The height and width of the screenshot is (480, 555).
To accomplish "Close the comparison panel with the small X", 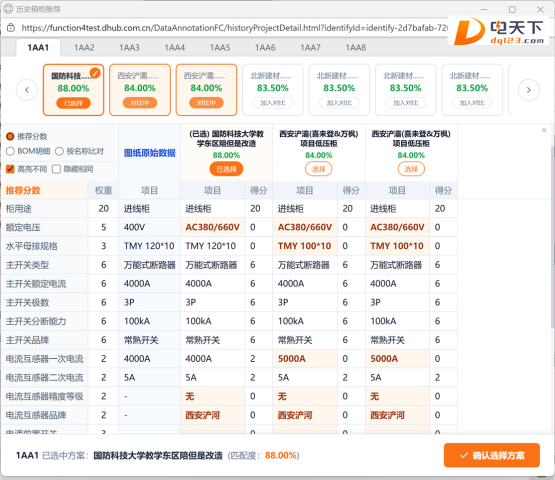I will pos(544,130).
